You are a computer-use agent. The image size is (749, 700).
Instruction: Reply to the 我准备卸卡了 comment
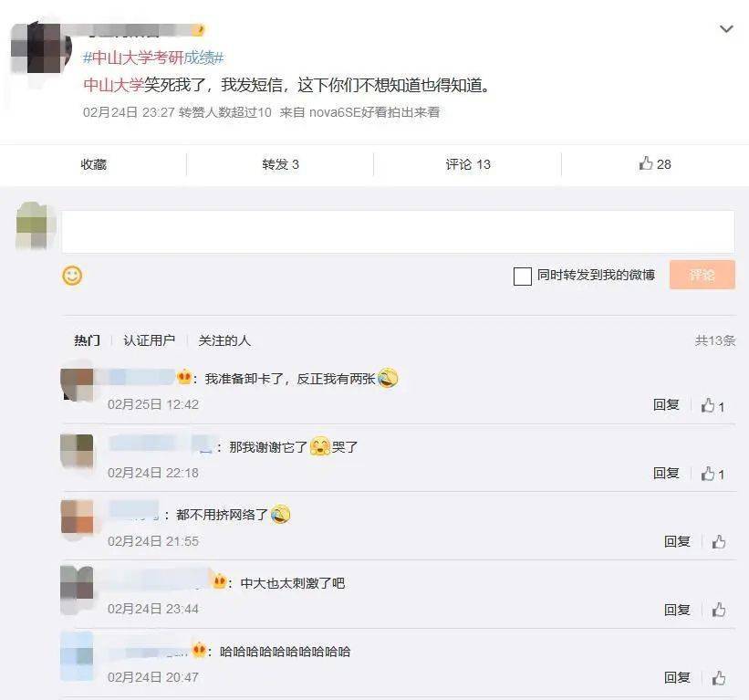(x=666, y=404)
